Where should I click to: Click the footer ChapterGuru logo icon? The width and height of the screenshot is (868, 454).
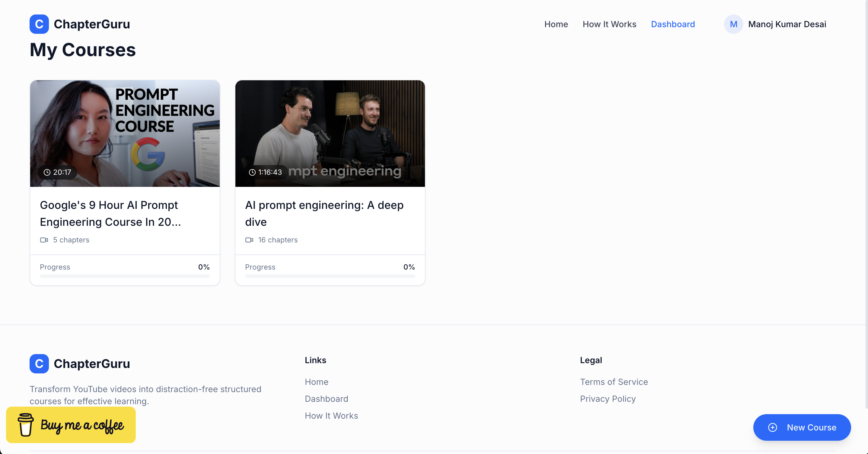coord(39,364)
